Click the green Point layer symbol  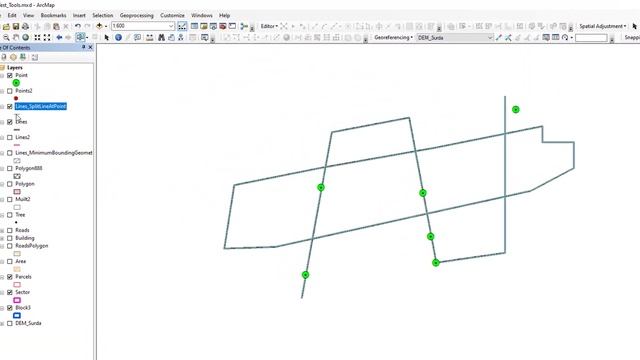(x=16, y=83)
